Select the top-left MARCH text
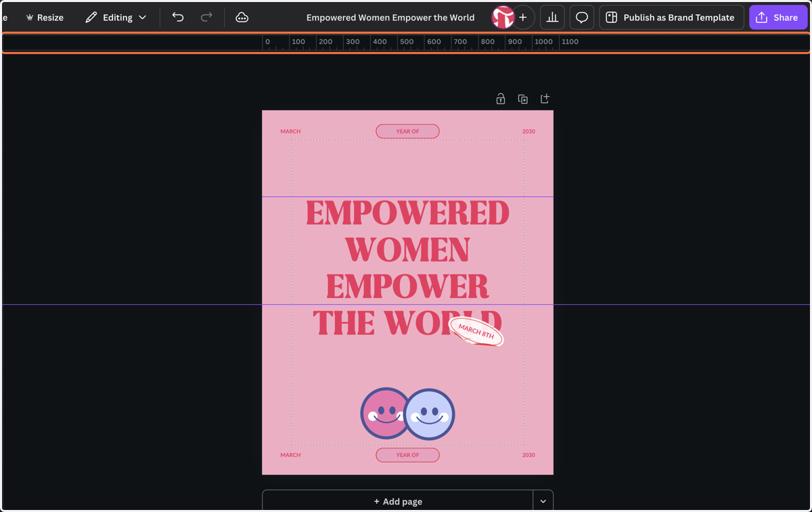This screenshot has height=512, width=812. pyautogui.click(x=290, y=131)
